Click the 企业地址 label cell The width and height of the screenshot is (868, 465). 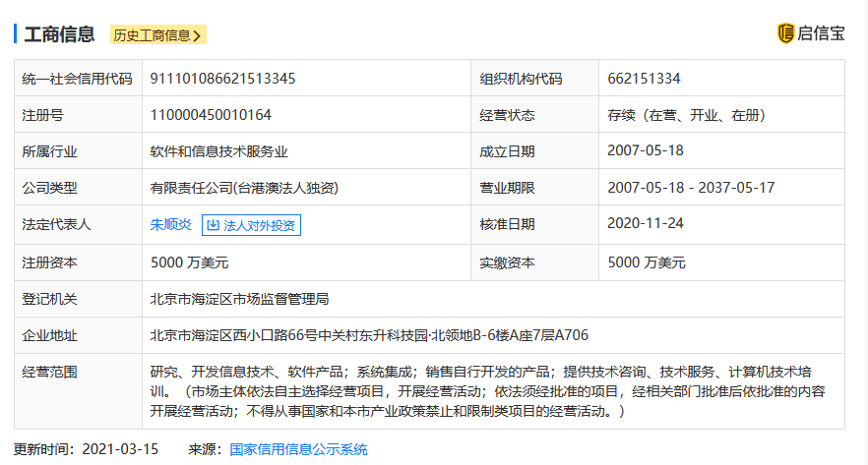[x=78, y=335]
